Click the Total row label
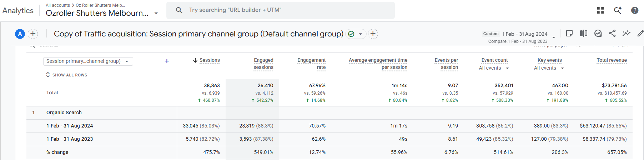 click(52, 92)
